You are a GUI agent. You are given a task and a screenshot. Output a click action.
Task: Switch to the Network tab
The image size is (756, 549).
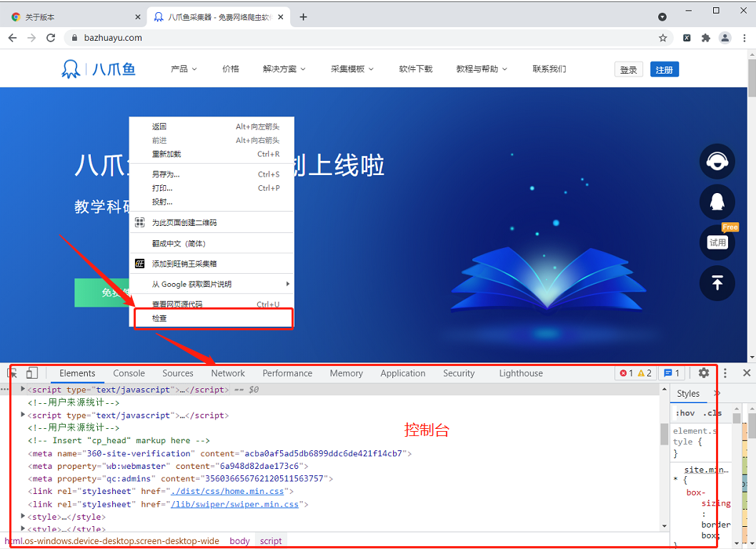coord(228,373)
